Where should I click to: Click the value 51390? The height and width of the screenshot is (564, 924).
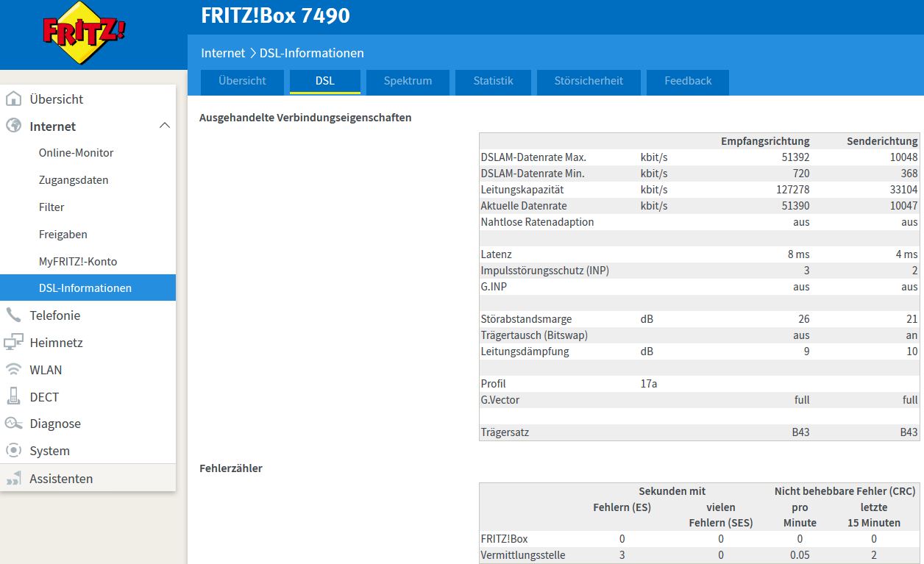pos(796,206)
